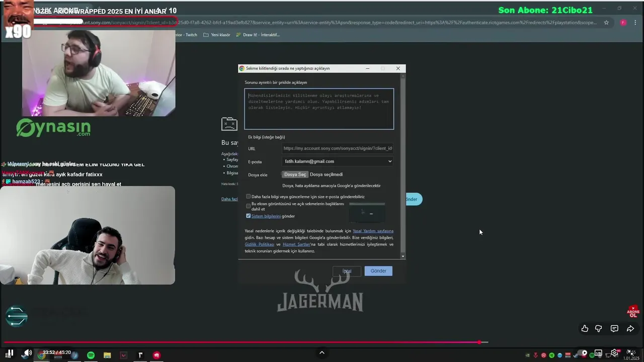
Task: Uncheck the Sistem bilgilerini gönder checkbox
Action: tap(248, 216)
